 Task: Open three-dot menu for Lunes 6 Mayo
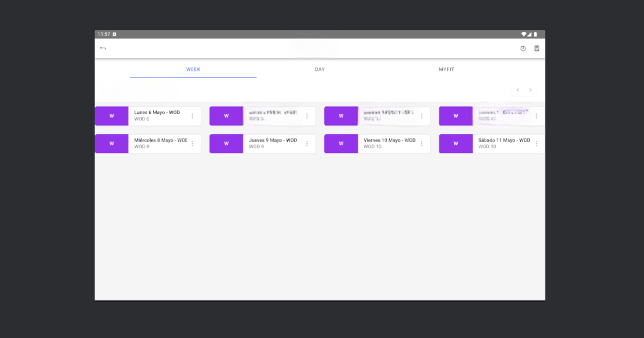tap(192, 116)
